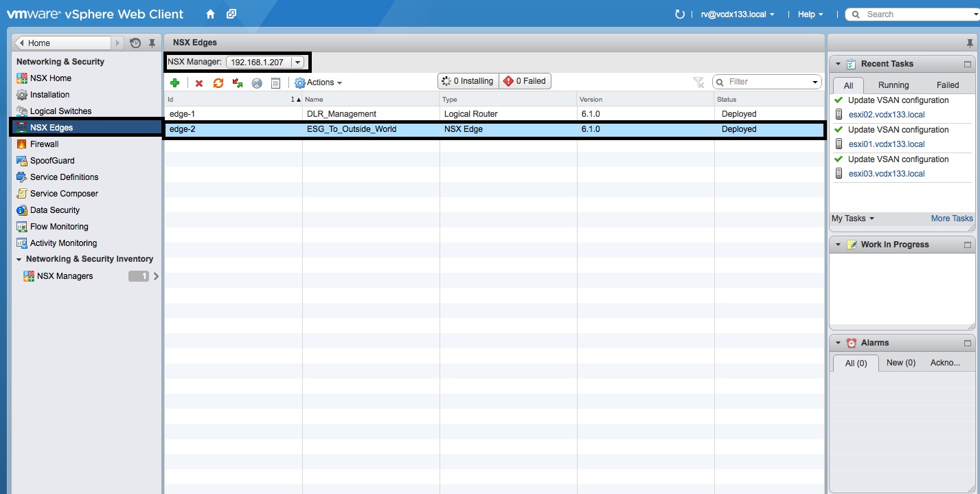Image resolution: width=980 pixels, height=494 pixels.
Task: Click the Filter input field
Action: point(768,82)
